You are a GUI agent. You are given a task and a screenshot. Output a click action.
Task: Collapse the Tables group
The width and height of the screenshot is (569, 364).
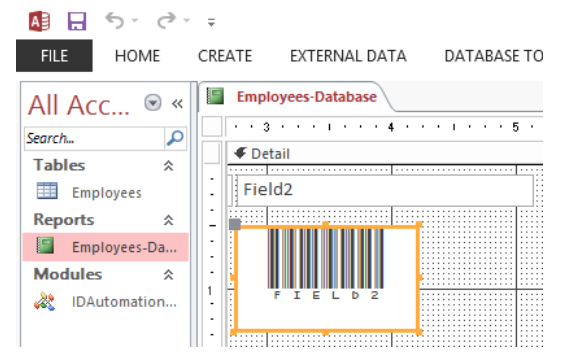168,165
